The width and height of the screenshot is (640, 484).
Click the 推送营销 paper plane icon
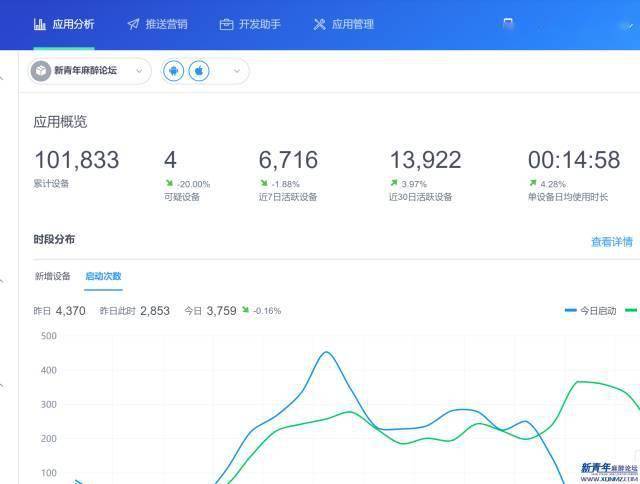pyautogui.click(x=133, y=24)
